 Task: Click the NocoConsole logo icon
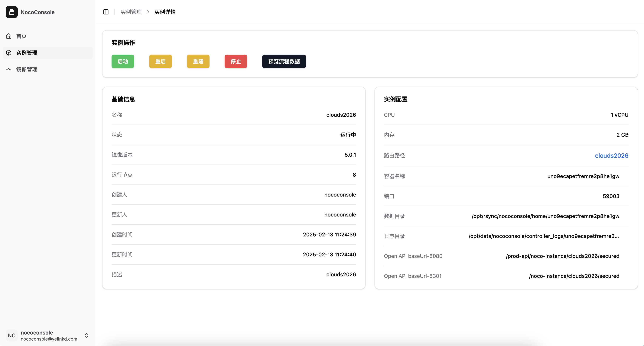point(11,12)
